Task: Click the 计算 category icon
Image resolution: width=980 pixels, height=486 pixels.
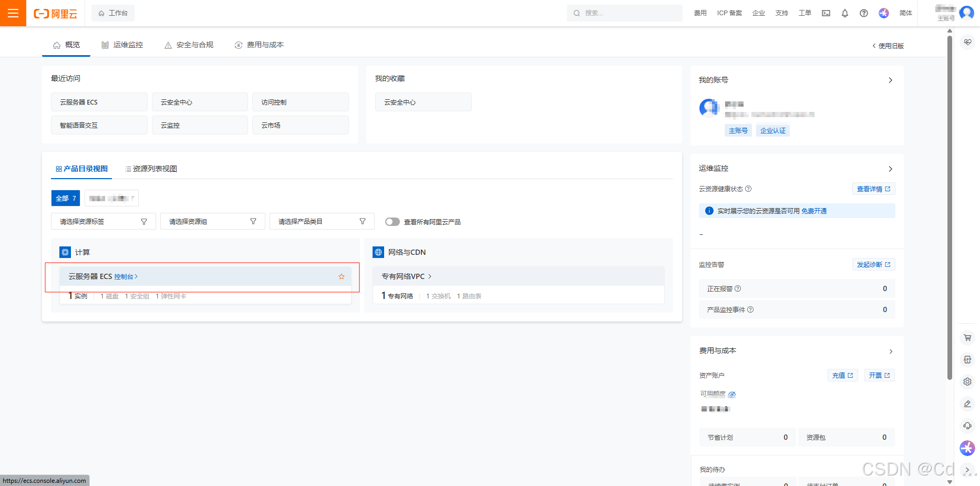Action: pos(65,252)
